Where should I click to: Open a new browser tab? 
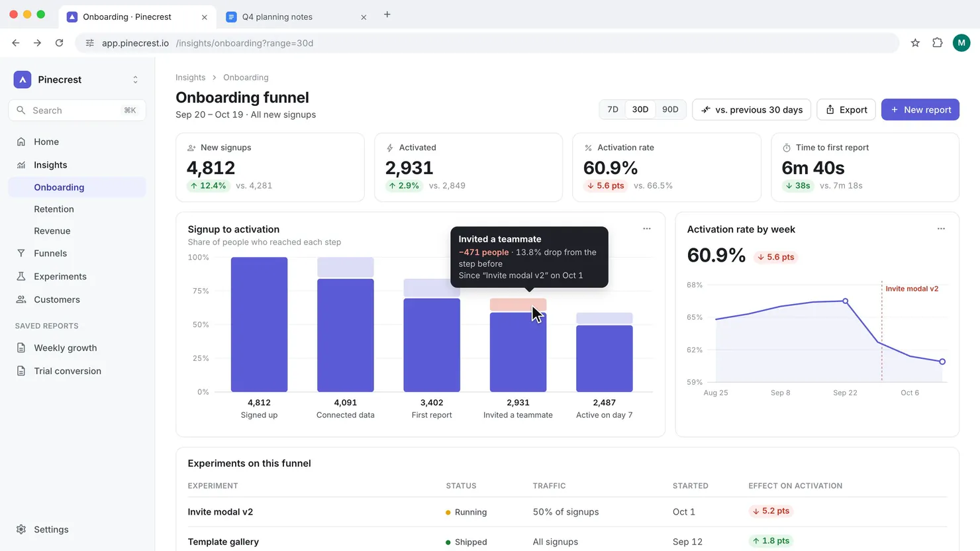pos(387,15)
